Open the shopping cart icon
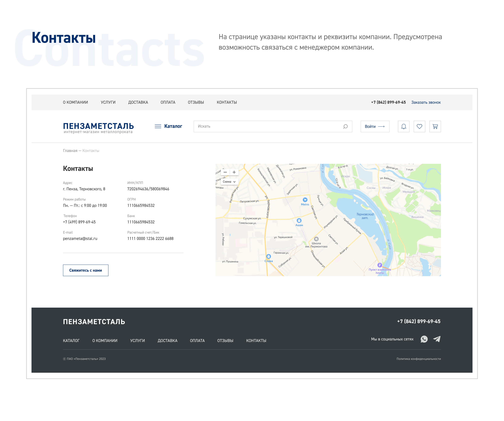The height and width of the screenshot is (421, 504). tap(435, 126)
